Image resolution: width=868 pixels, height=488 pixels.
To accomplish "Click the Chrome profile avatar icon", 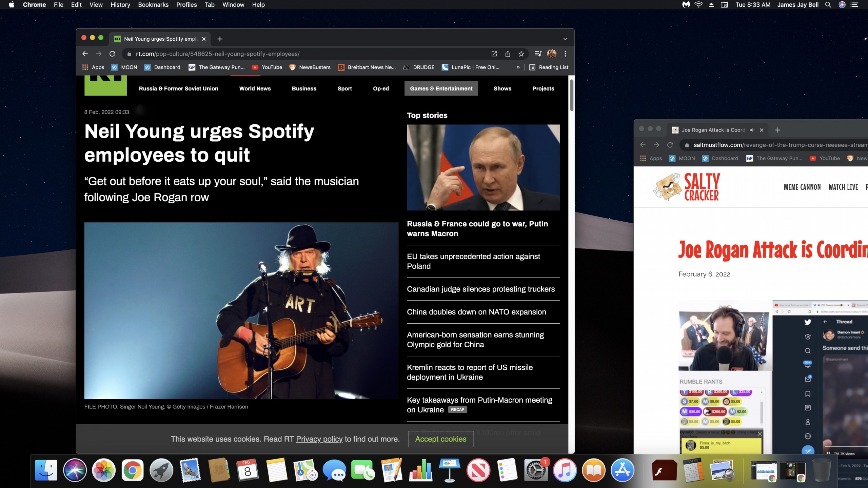I will 552,54.
